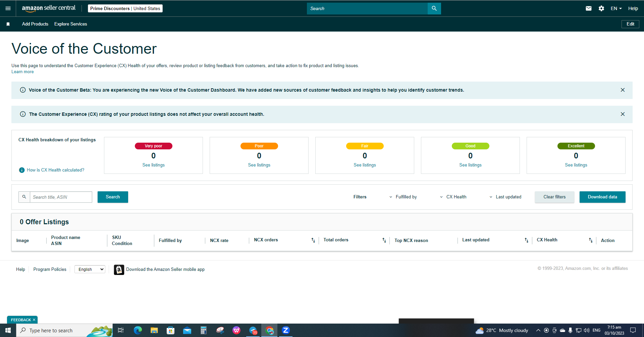This screenshot has height=337, width=644.
Task: Sort by NCX orders column
Action: (x=313, y=240)
